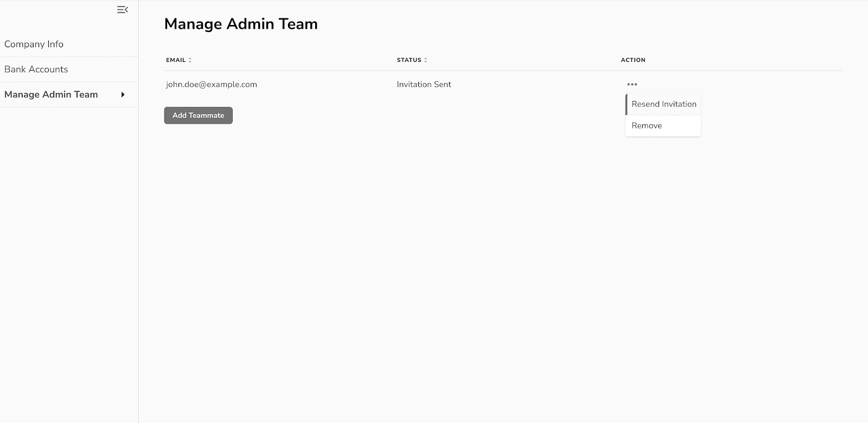The image size is (868, 423).
Task: Click the john.doe@example.com email cell
Action: (x=212, y=85)
